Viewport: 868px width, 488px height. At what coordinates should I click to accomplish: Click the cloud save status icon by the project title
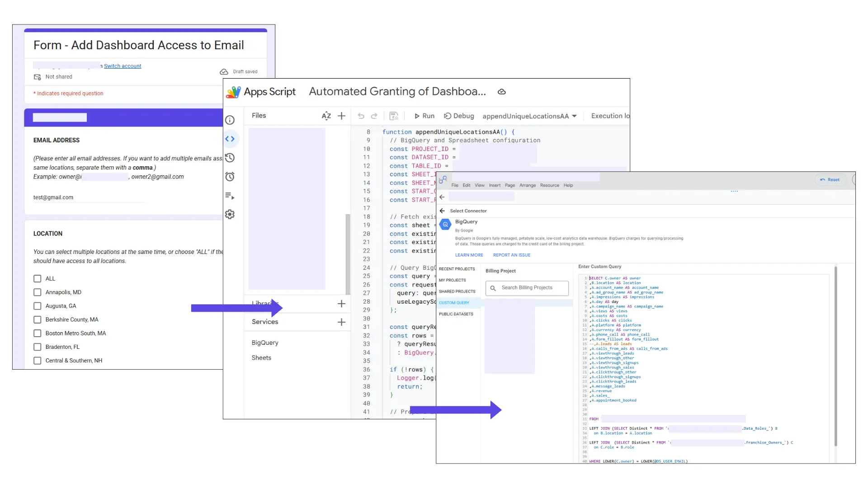[501, 92]
